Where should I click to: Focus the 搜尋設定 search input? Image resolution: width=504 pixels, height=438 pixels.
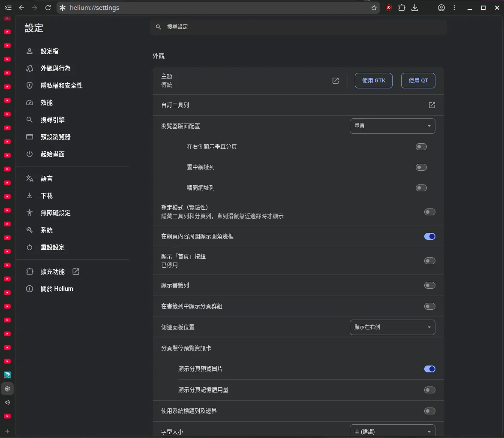point(298,27)
